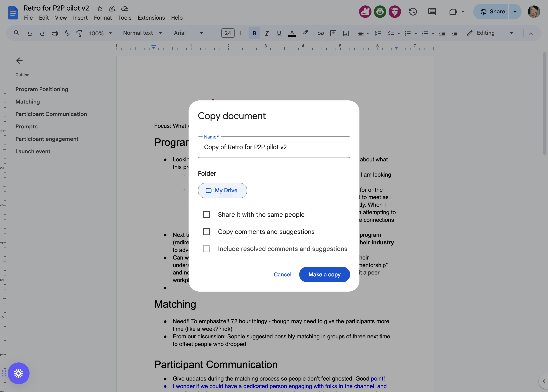Viewport: 548px width, 392px height.
Task: Collapse the toolbar with the up chevron
Action: click(x=531, y=33)
